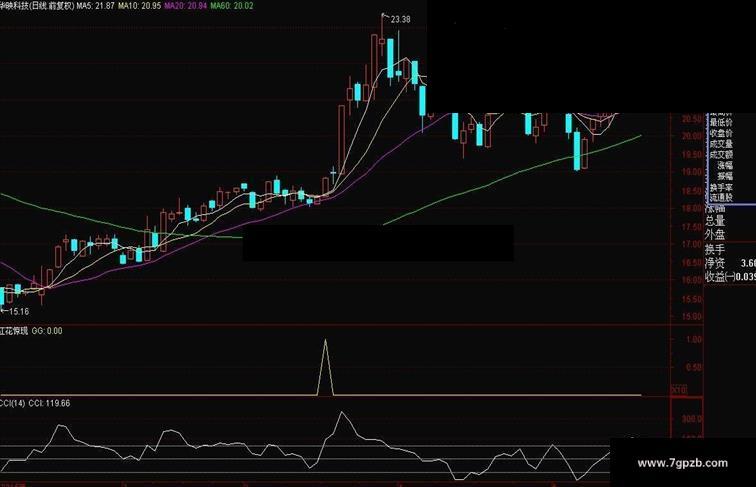Click the 流通股 row in the info box
Viewport: 756px width, 487px height.
721,197
